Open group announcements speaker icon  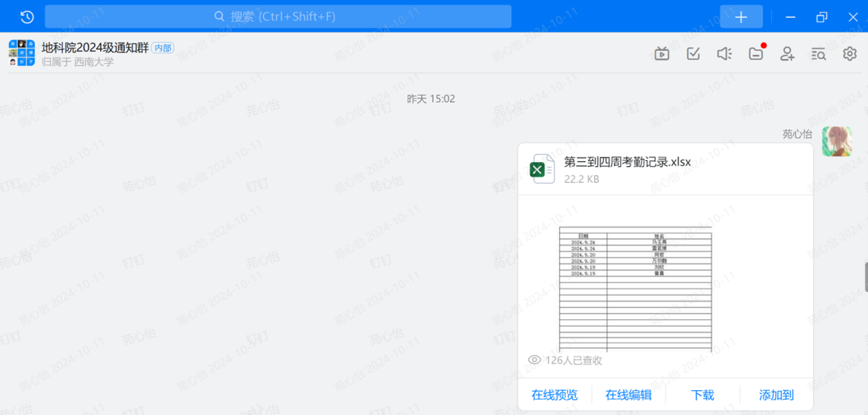(x=724, y=54)
